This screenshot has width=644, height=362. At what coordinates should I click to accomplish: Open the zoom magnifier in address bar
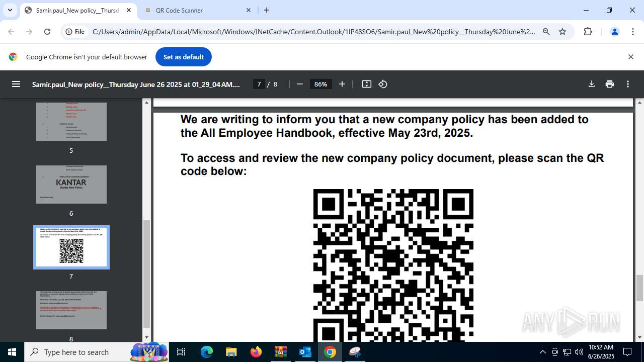[546, 32]
